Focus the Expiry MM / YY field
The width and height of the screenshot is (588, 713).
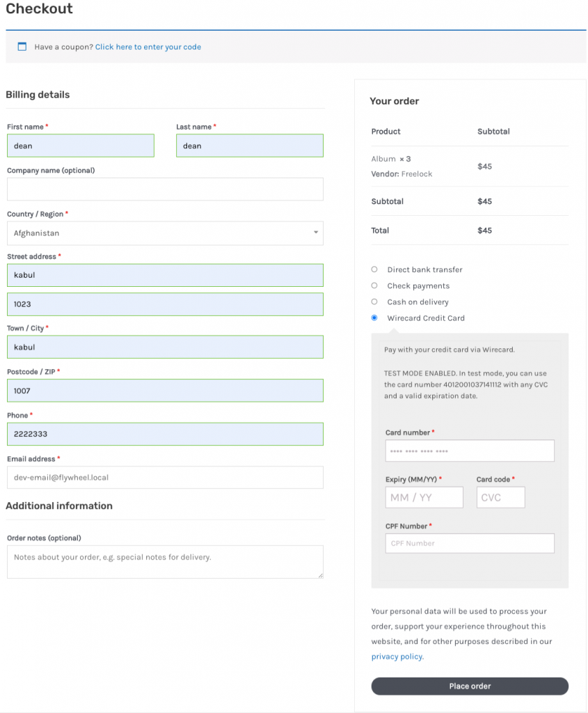[x=424, y=497]
